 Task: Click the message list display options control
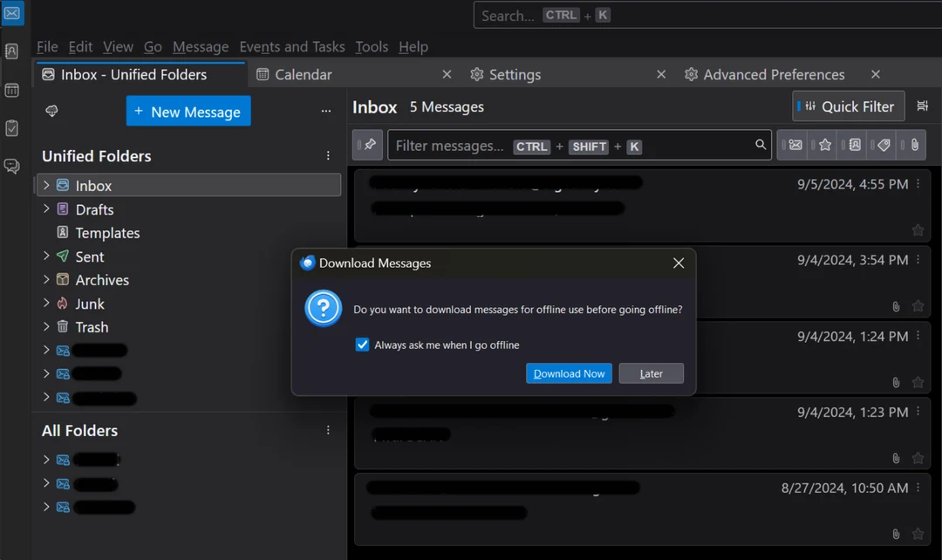[922, 106]
